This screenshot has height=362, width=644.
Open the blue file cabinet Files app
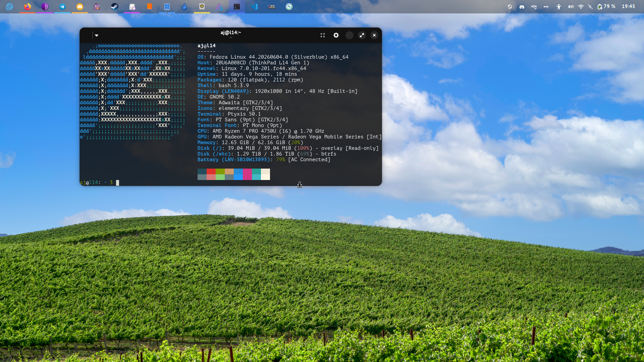click(167, 7)
